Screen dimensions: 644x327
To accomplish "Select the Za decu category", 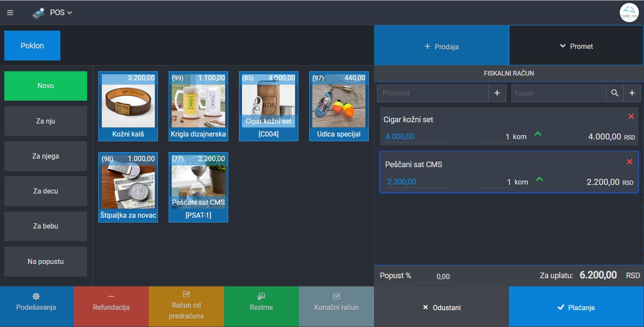I will (x=46, y=191).
